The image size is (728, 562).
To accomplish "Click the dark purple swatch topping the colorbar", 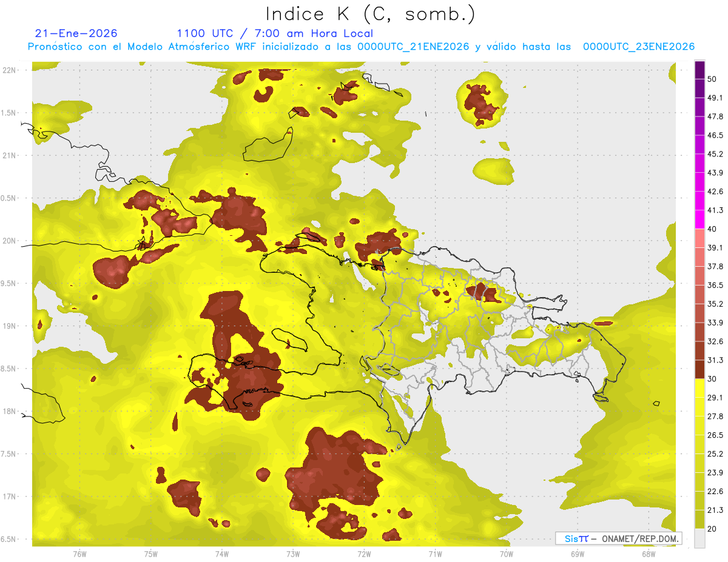I will (699, 70).
